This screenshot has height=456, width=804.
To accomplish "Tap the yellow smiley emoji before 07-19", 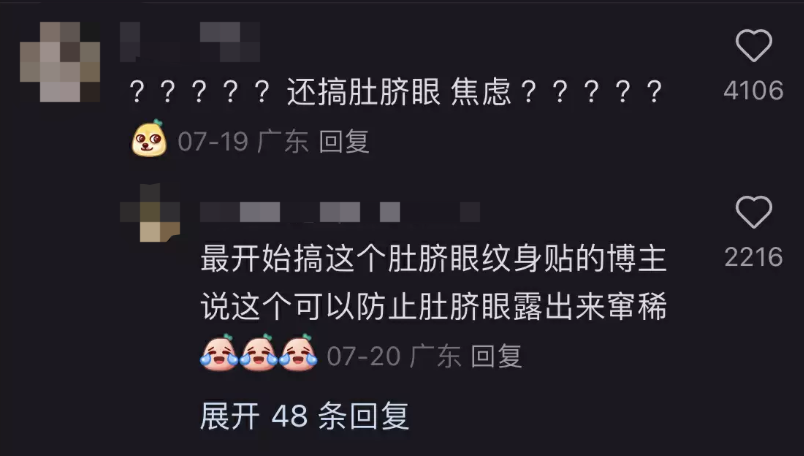I will coord(149,138).
